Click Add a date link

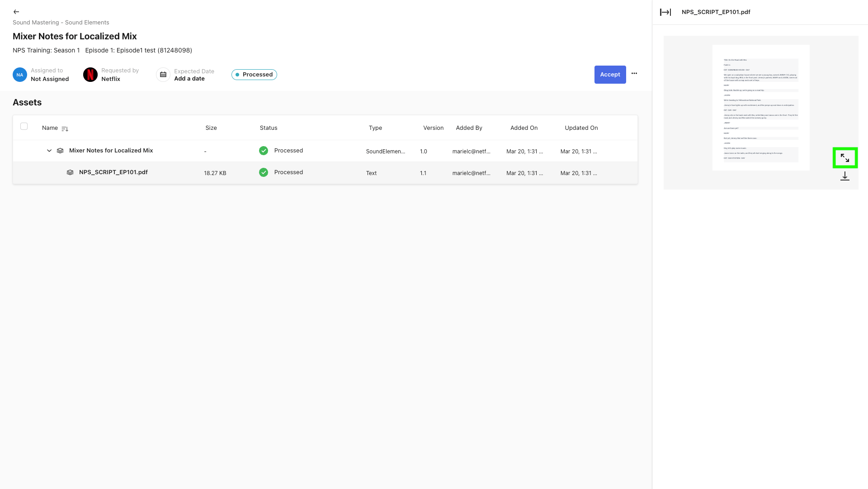(x=189, y=78)
